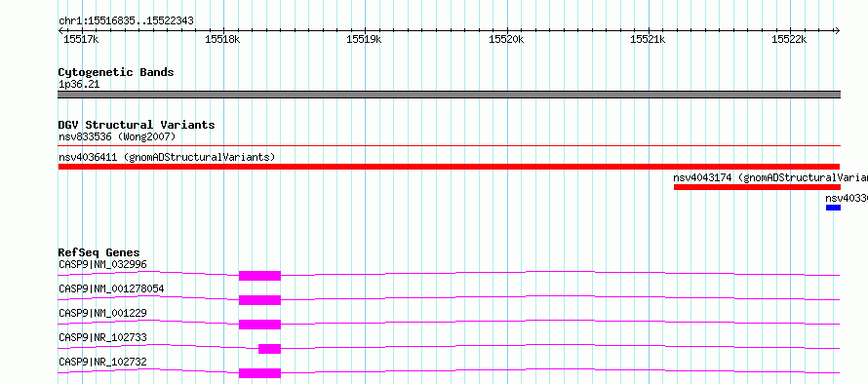This screenshot has height=384, width=868.
Task: Open variant nsv833536 (Wong2007) label
Action: [x=117, y=136]
